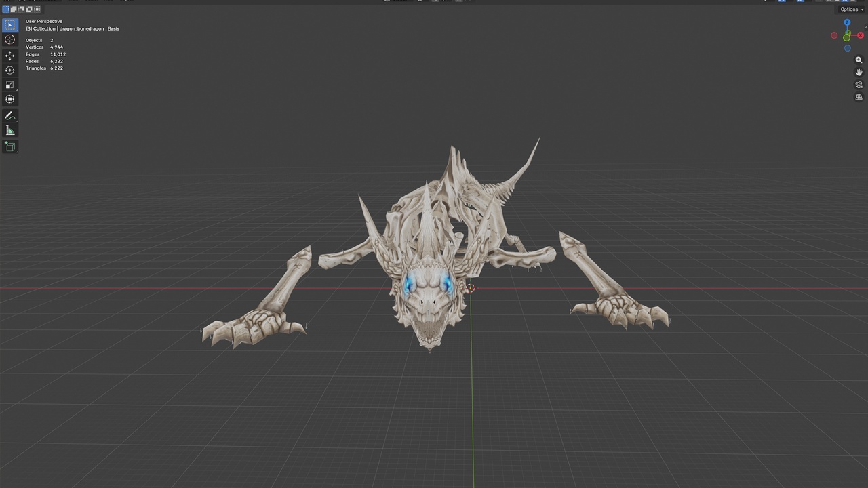Pick the Rotate tool
Image resolution: width=868 pixels, height=488 pixels.
[x=9, y=70]
